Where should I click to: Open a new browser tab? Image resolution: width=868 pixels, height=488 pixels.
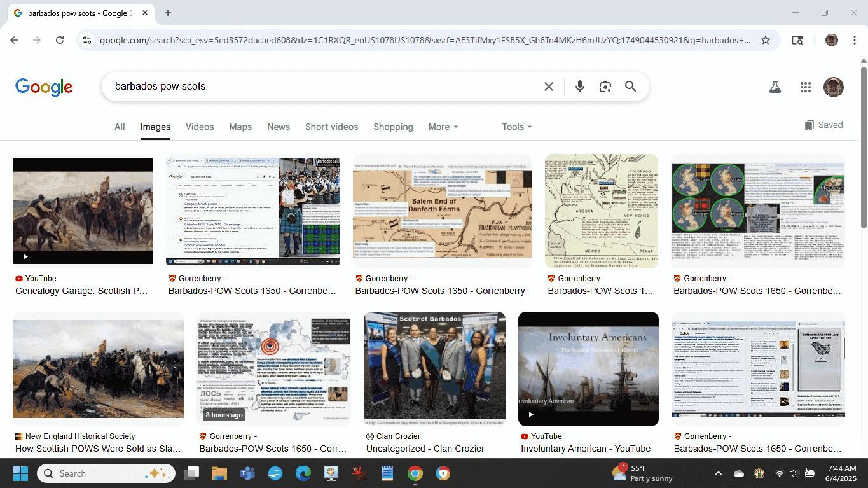[x=168, y=13]
